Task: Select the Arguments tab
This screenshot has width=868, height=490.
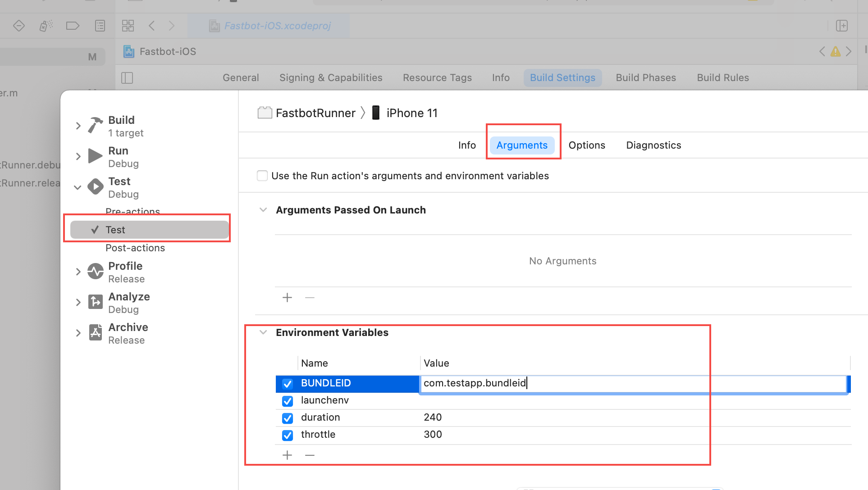Action: click(522, 145)
